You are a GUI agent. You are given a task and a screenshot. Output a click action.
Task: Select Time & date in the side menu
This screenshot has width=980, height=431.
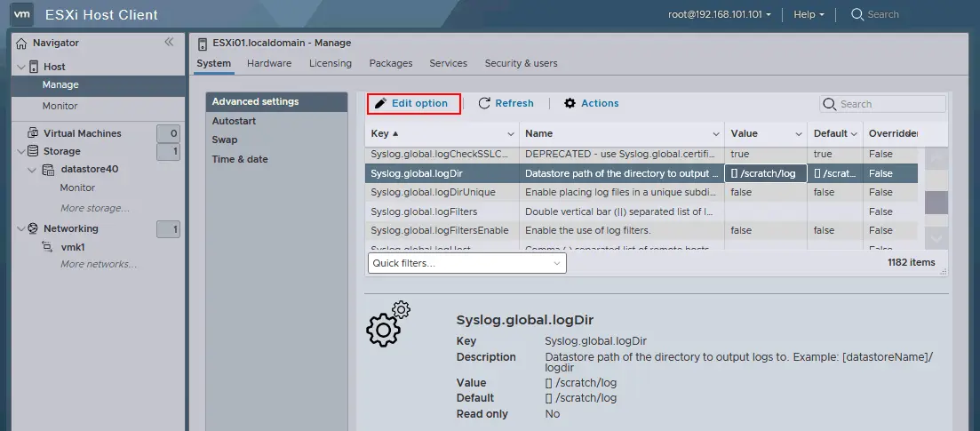(276, 159)
